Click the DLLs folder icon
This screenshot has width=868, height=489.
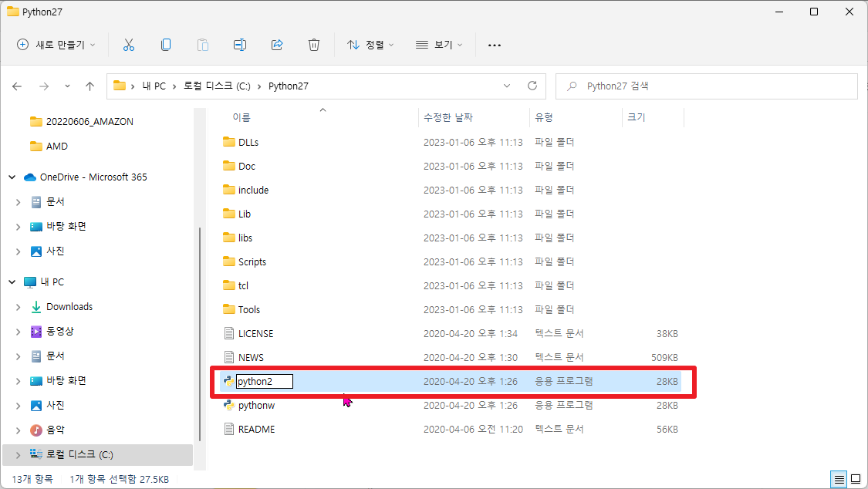pyautogui.click(x=228, y=142)
